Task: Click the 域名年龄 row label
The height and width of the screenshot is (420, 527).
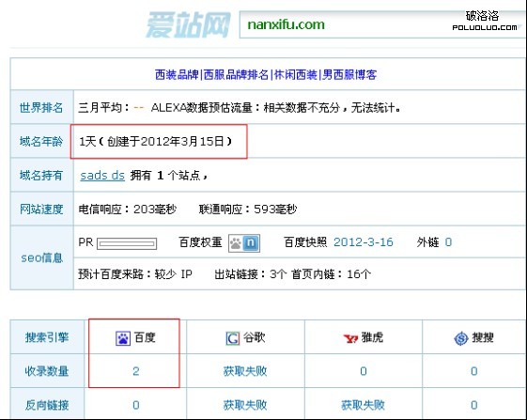Action: coord(41,141)
